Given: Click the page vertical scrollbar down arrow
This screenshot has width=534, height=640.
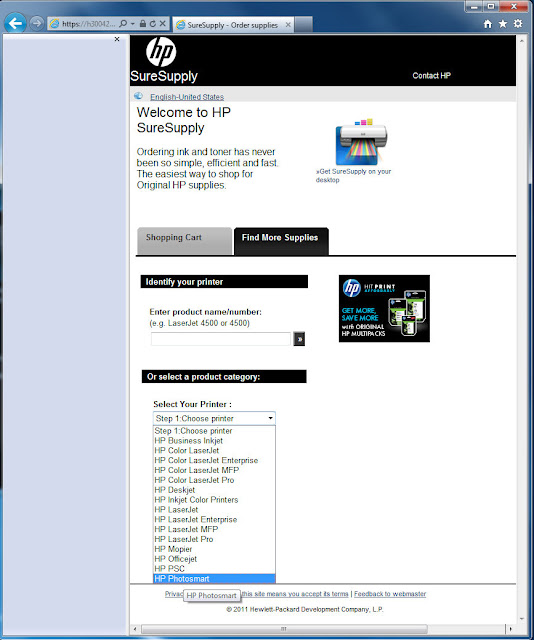Looking at the screenshot, I should click(521, 619).
